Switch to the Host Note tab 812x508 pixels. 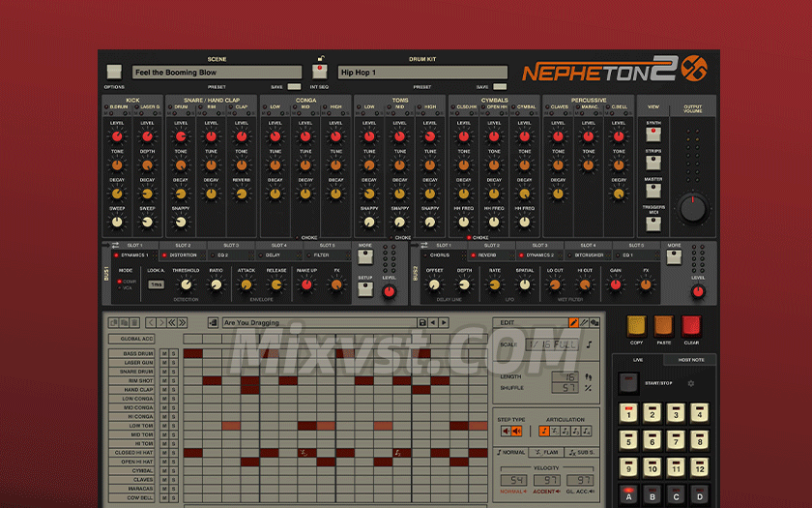pos(692,360)
